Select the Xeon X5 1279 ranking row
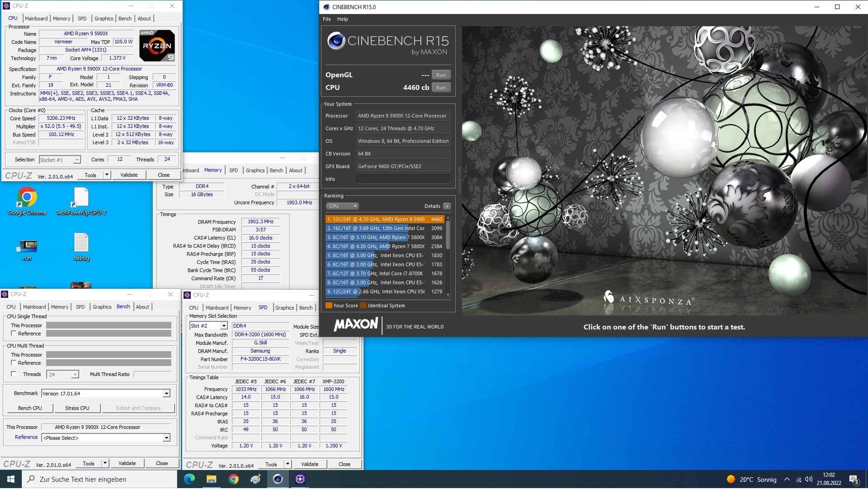This screenshot has width=868, height=489. (x=385, y=292)
